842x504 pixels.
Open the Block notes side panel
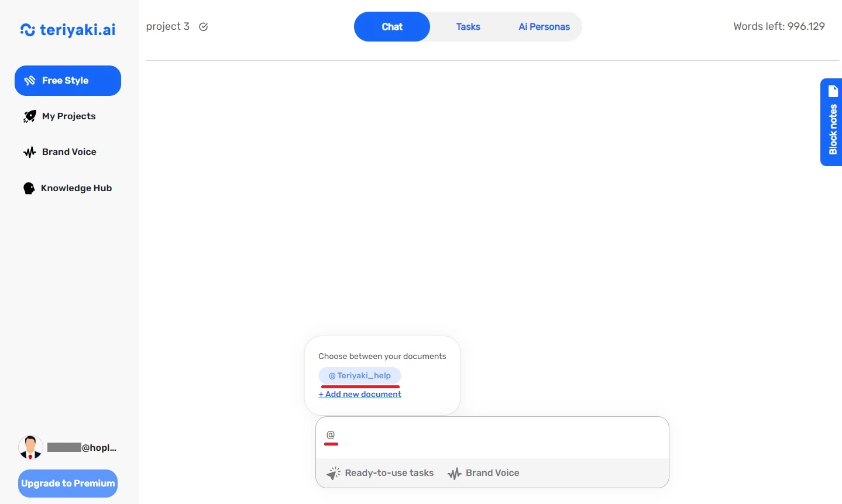click(x=831, y=122)
